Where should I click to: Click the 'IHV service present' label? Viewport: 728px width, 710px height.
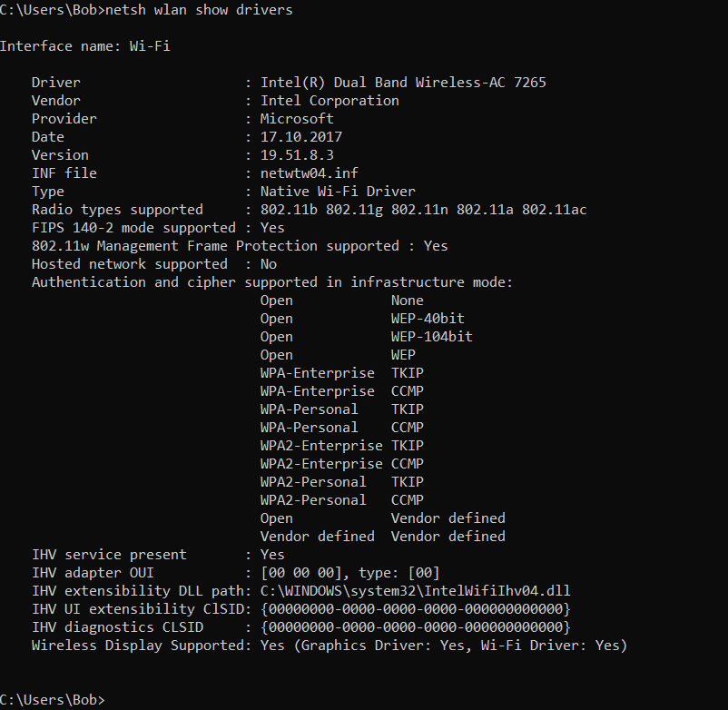tap(109, 555)
